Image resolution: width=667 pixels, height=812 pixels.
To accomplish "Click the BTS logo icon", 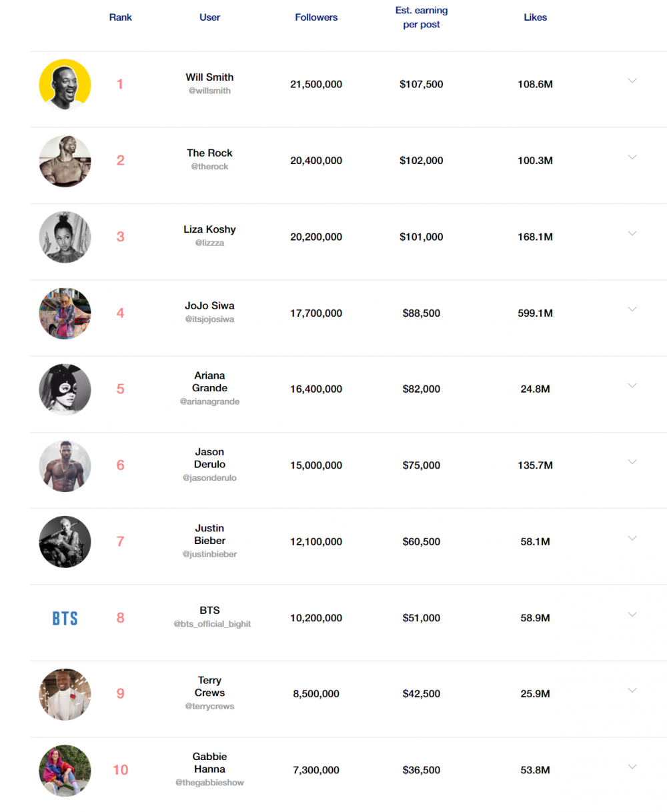I will (x=65, y=619).
